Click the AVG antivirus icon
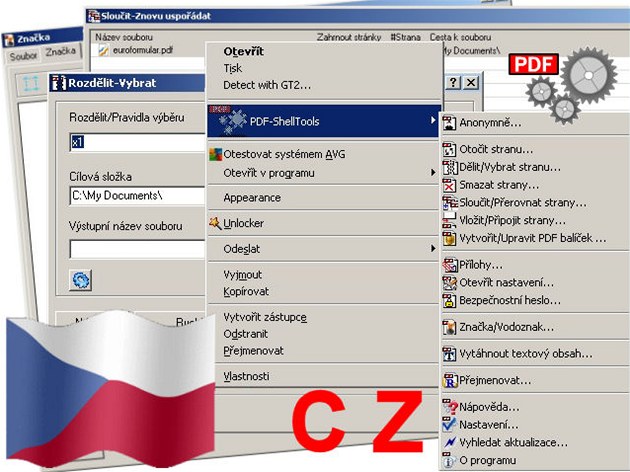 tap(215, 154)
